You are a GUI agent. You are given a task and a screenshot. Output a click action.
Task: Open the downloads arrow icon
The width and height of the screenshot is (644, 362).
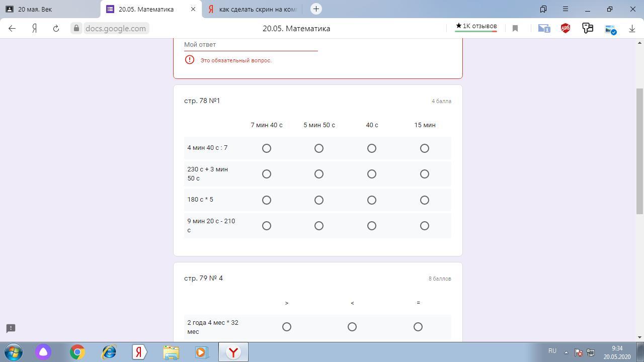(632, 29)
